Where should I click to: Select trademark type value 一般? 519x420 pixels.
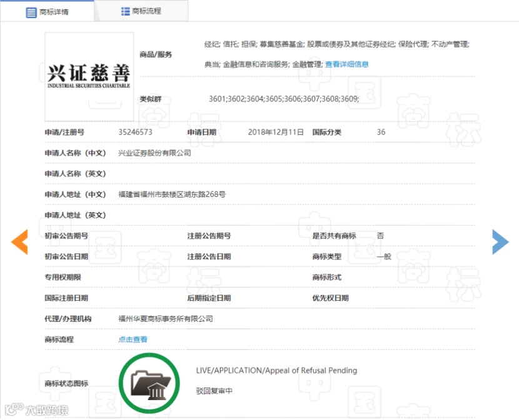[384, 257]
